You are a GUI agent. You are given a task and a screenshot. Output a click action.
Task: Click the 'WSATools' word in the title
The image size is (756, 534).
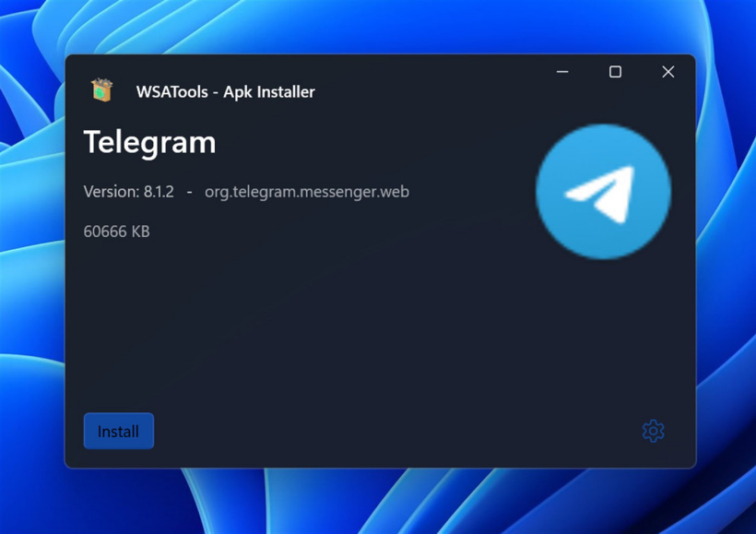tap(172, 91)
